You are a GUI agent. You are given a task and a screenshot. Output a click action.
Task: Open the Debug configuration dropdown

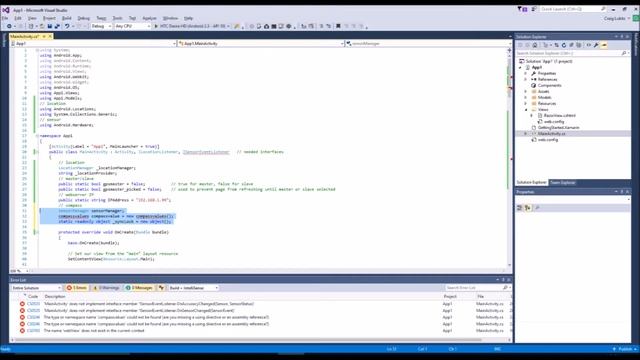101,26
